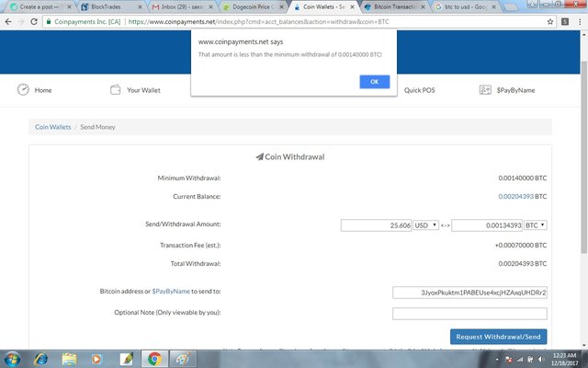
Task: Click the S extension icon in toolbar
Action: pyautogui.click(x=565, y=22)
